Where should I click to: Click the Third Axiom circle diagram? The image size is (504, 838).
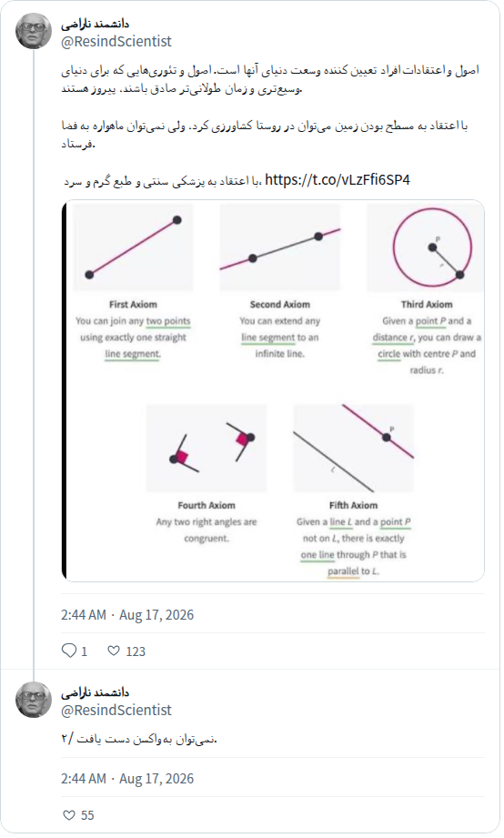click(x=426, y=247)
